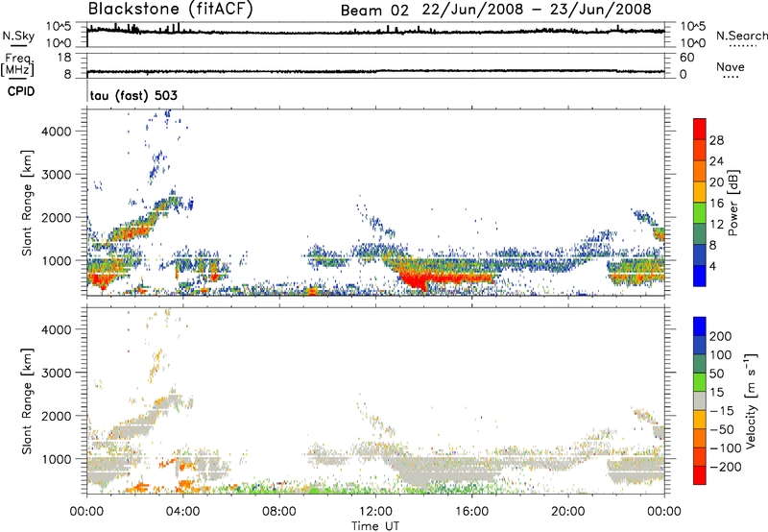Click the '4000' tick of the power panel
Viewport: 768px width, 532px height.
pos(57,132)
